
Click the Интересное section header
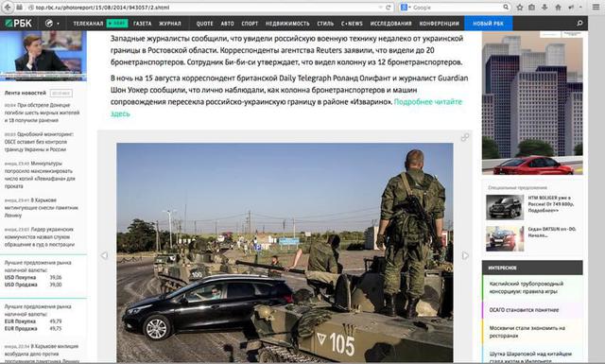pyautogui.click(x=532, y=268)
